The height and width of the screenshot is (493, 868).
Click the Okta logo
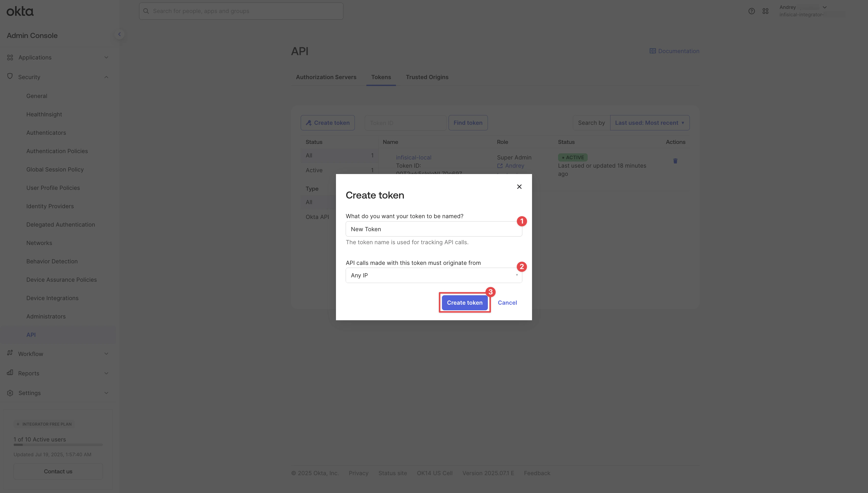click(20, 11)
